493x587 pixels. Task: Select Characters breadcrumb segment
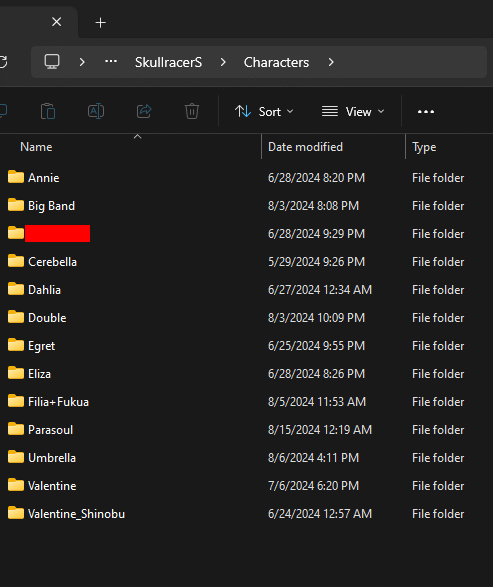(276, 62)
